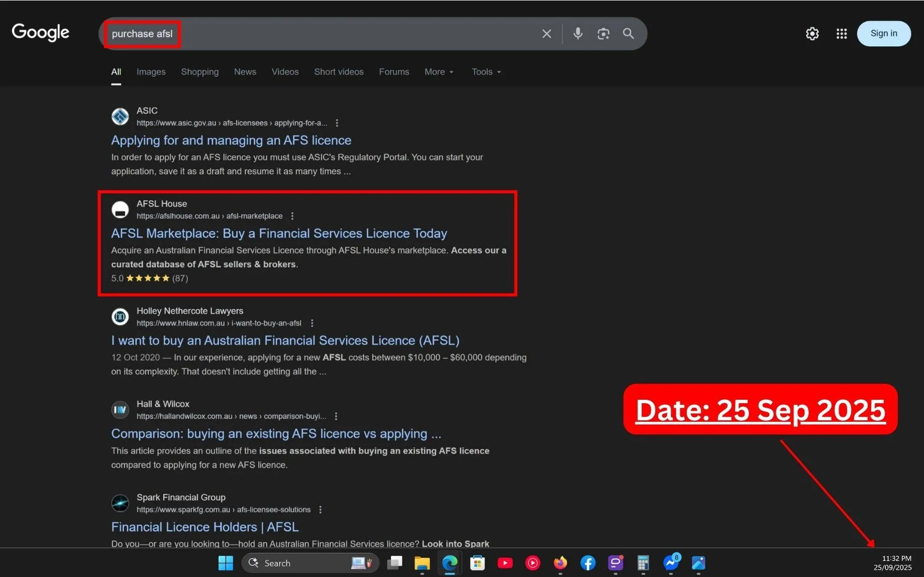Viewport: 924px width, 577px height.
Task: Open the Hall & Wilcox comparison article
Action: click(x=276, y=433)
